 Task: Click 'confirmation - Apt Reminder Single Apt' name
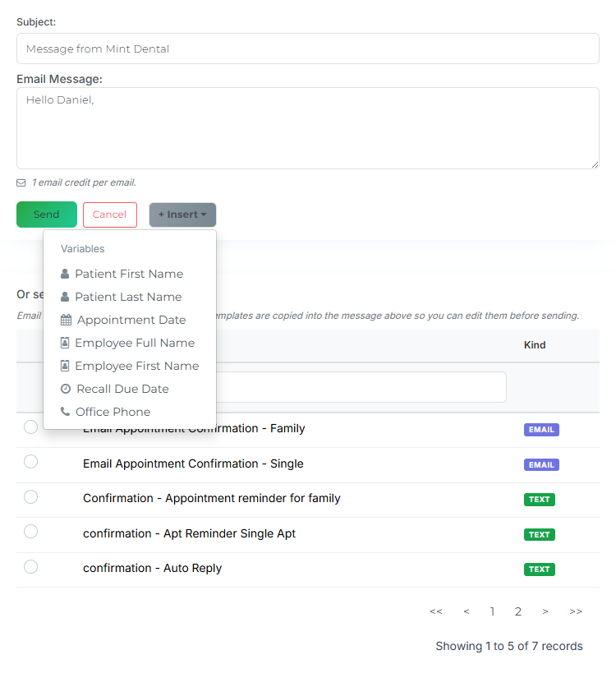(190, 533)
